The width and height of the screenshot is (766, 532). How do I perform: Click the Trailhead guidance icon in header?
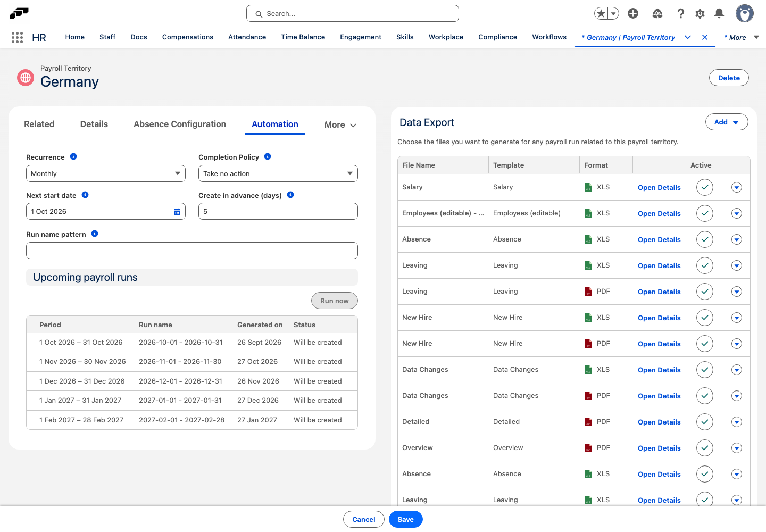point(657,13)
